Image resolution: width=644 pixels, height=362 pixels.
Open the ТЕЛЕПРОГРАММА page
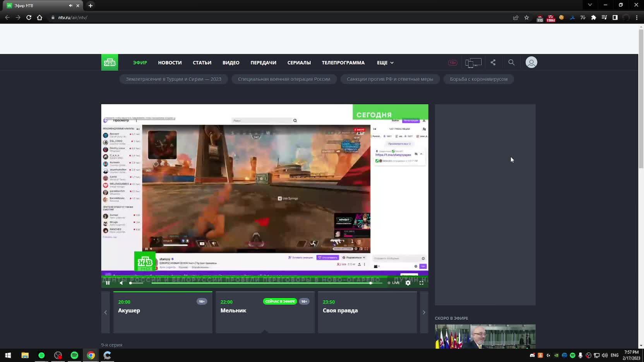[343, 63]
